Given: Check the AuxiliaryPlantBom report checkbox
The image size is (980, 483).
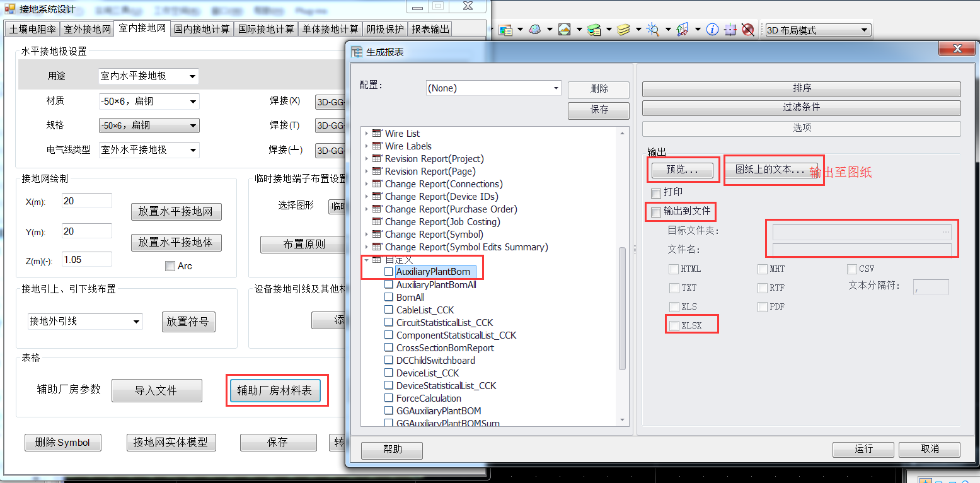Looking at the screenshot, I should pos(388,272).
